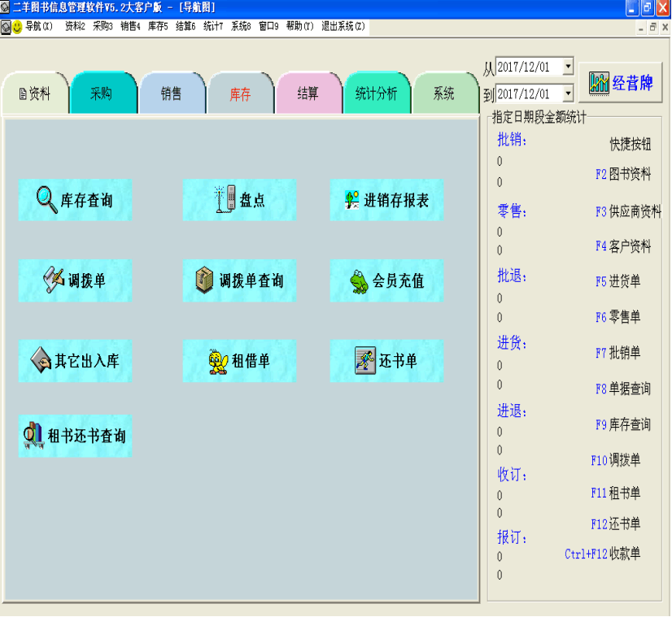Click the 批销: statistics label
Screen dimensions: 672x617
click(512, 140)
